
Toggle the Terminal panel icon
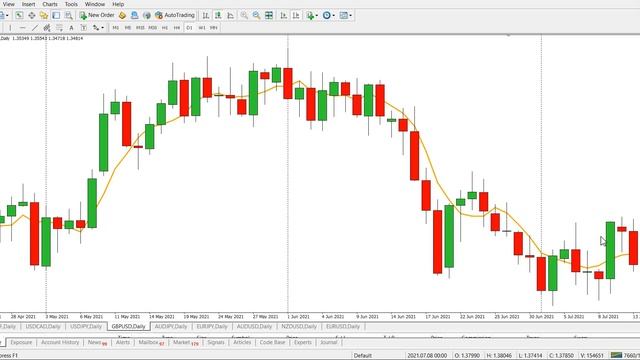(56, 16)
